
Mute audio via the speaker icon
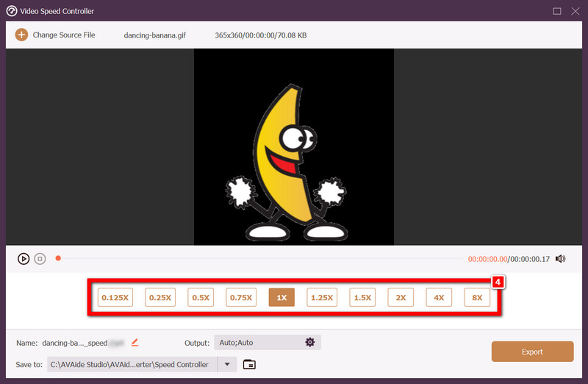point(560,259)
